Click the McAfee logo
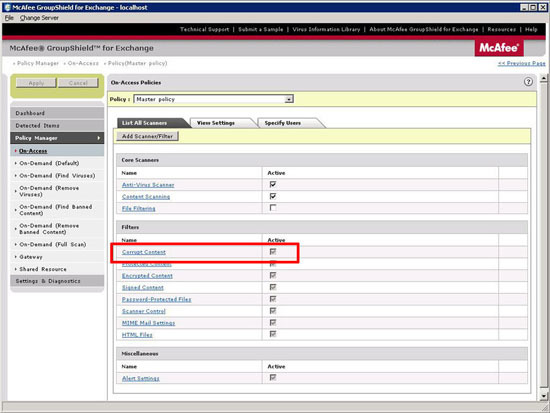Viewport: 550px width, 413px height. 499,48
